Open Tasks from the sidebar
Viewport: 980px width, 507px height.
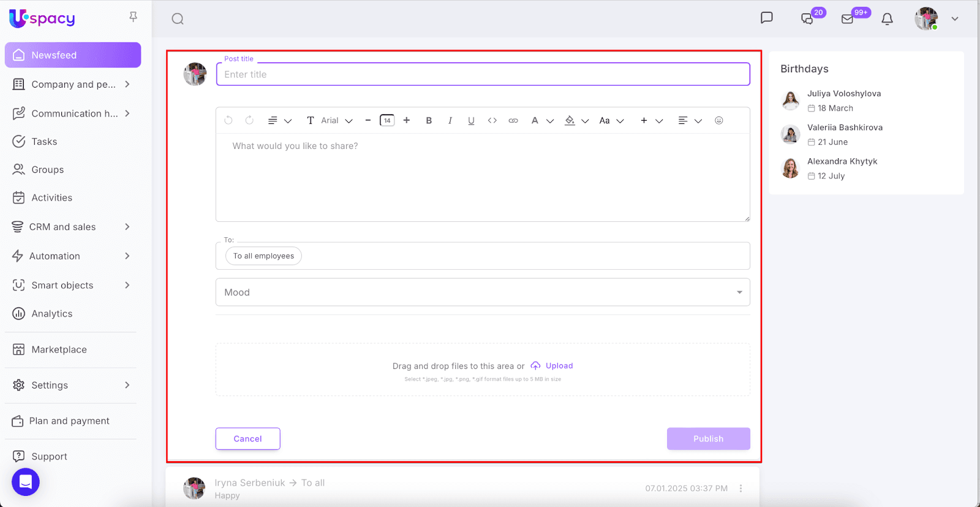(x=44, y=142)
